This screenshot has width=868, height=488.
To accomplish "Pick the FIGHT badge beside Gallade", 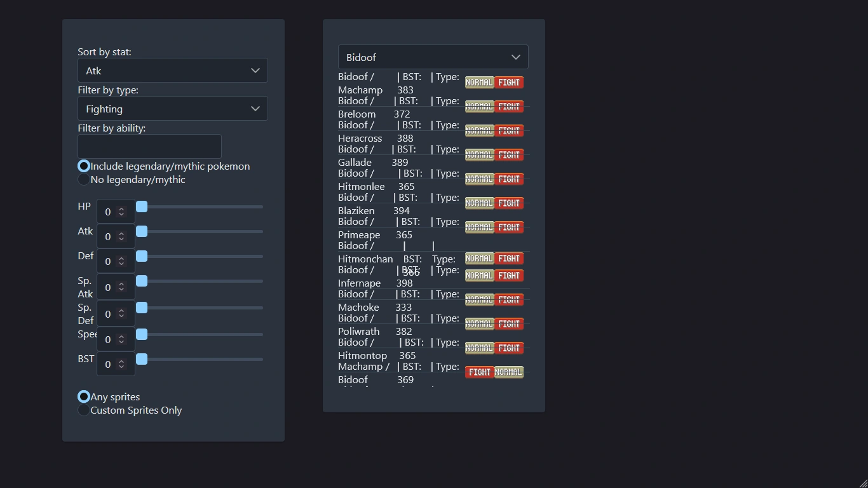I will pos(509,155).
